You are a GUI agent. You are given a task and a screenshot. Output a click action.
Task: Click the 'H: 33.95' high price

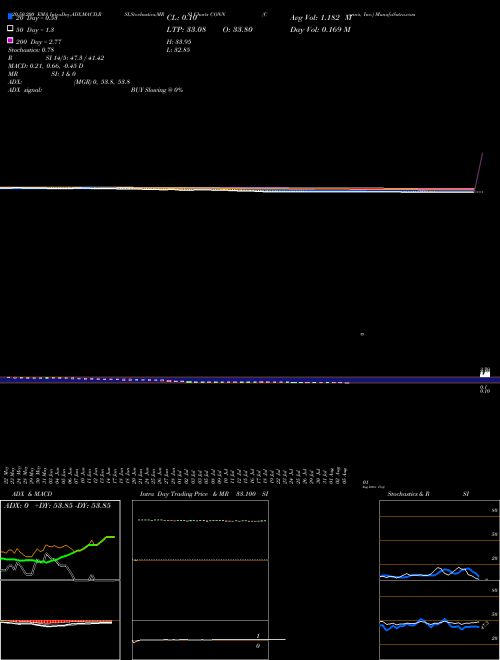click(x=179, y=42)
